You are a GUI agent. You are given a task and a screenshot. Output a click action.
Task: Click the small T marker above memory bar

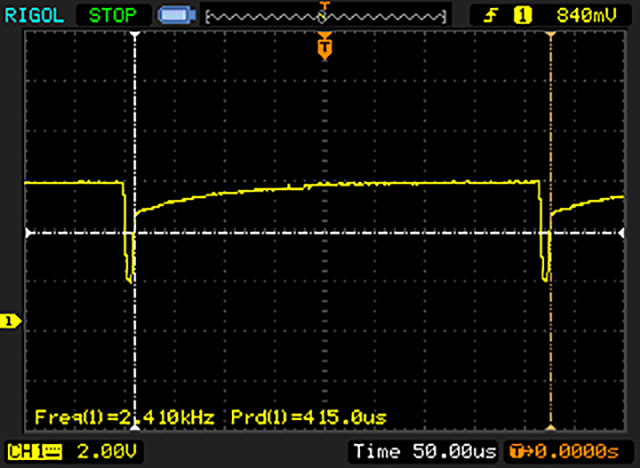click(x=324, y=6)
